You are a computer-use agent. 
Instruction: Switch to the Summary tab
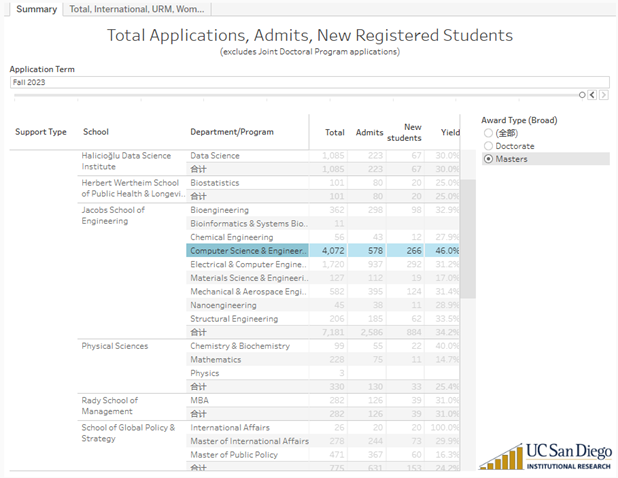click(x=36, y=9)
